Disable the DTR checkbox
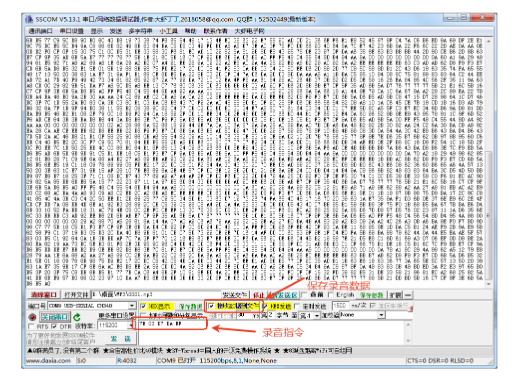 click(54, 326)
